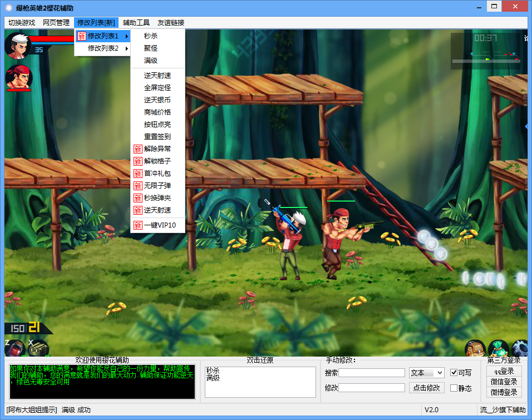The image size is (532, 420).
Task: Toggle the 可写 checkbox
Action: coord(454,373)
